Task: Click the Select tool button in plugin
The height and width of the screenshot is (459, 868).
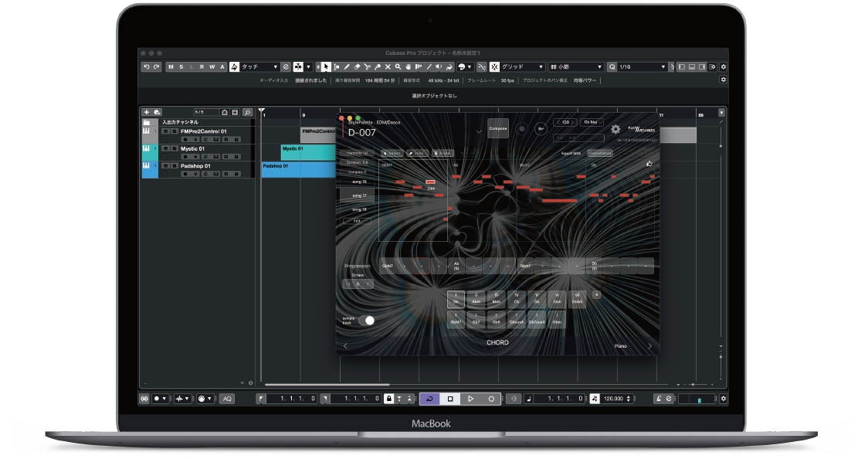Action: point(392,153)
